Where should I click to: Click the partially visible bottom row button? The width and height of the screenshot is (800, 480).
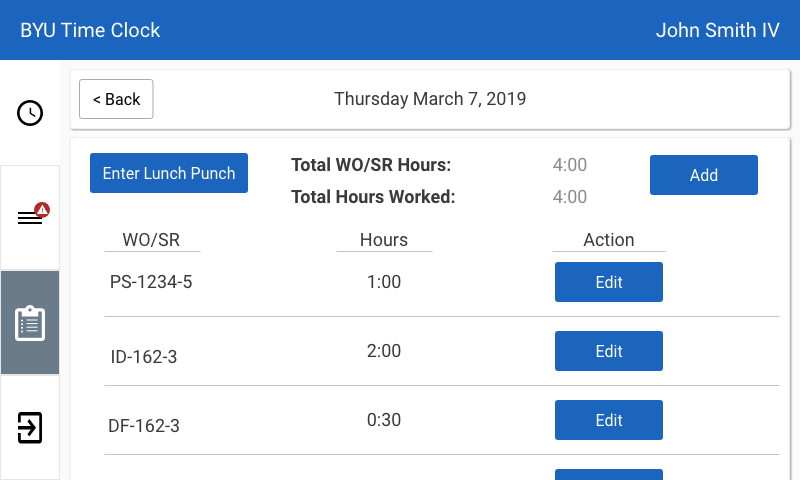click(608, 474)
